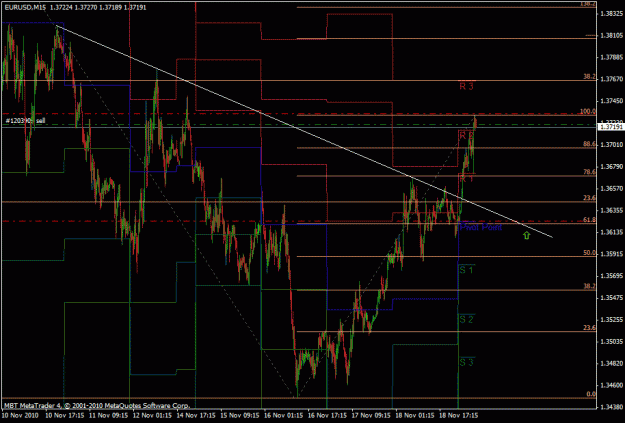Click time axis label '15 Nov 09:15'

point(239,415)
